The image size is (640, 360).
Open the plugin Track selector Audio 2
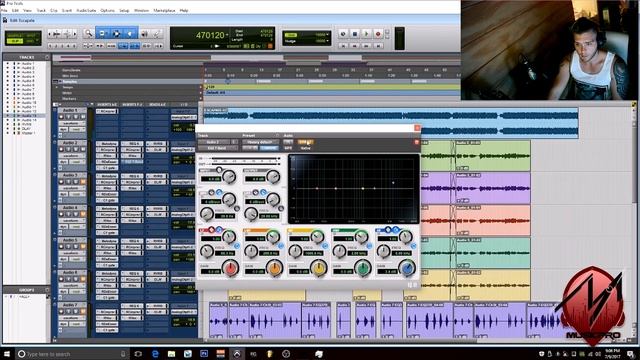214,142
